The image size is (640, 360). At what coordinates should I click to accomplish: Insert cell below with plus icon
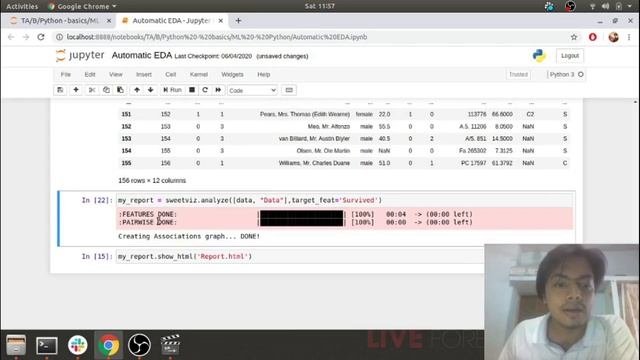[x=76, y=90]
